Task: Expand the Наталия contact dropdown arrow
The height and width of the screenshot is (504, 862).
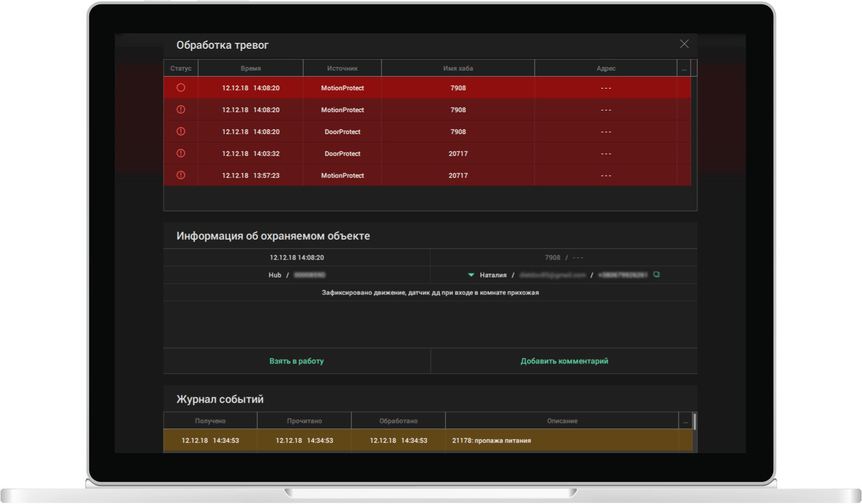Action: [x=471, y=275]
